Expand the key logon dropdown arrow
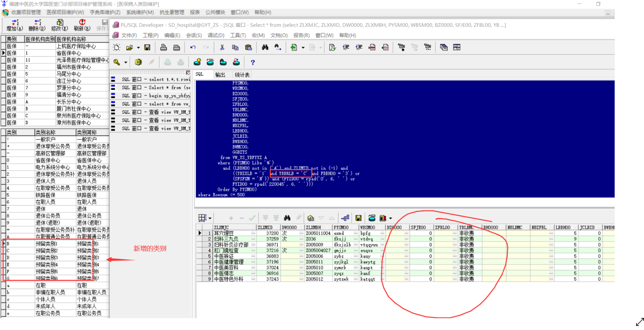 (126, 63)
